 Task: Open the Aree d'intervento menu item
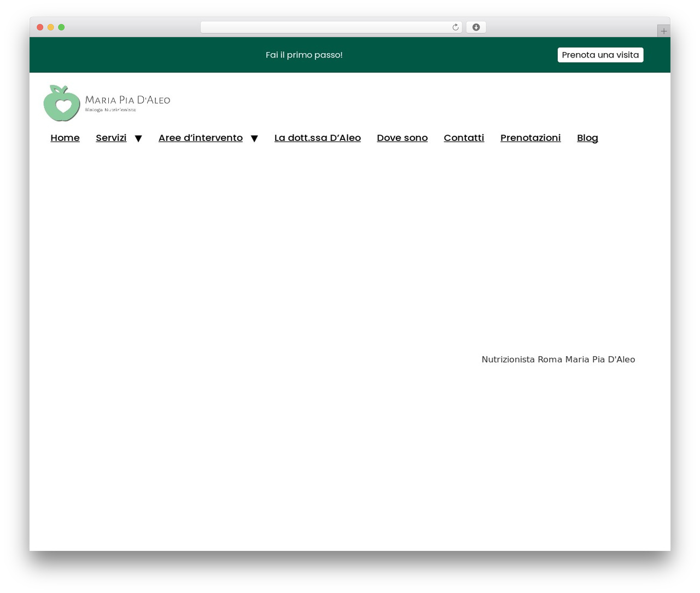201,138
